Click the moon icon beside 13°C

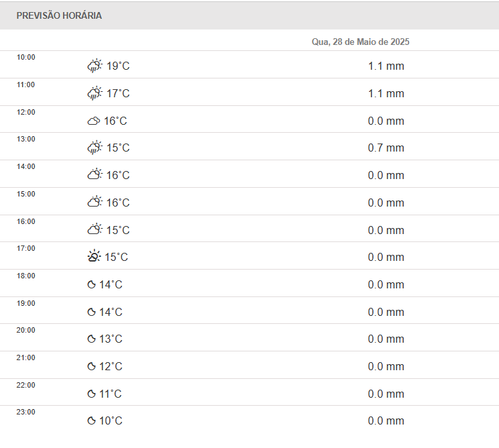[91, 339]
